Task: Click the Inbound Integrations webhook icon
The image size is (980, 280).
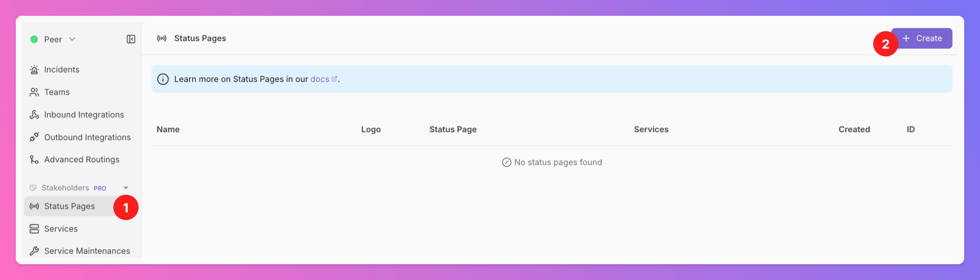Action: (34, 115)
